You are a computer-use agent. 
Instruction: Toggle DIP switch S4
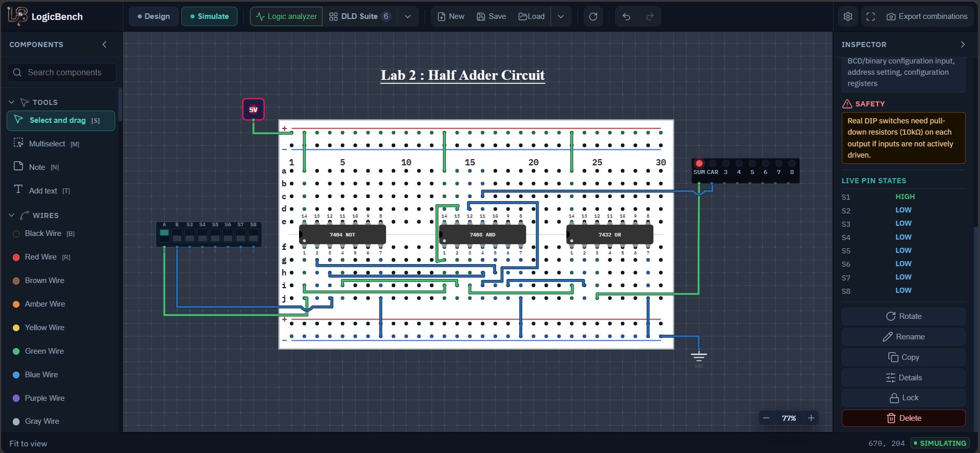(x=203, y=235)
